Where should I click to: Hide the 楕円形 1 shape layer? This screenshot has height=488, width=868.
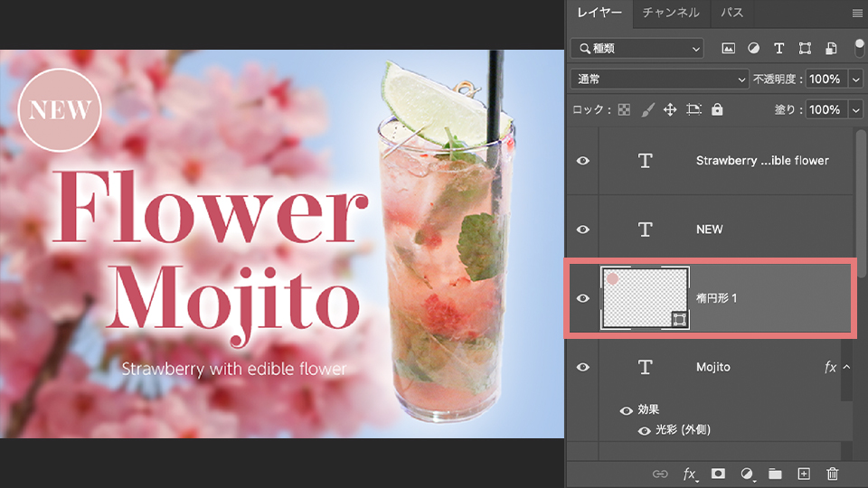pos(583,298)
